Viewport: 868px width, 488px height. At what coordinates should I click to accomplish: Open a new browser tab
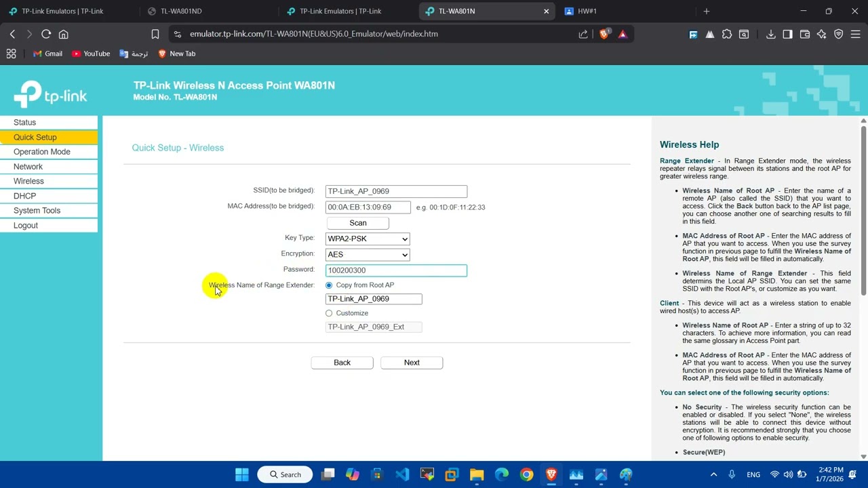click(x=706, y=11)
